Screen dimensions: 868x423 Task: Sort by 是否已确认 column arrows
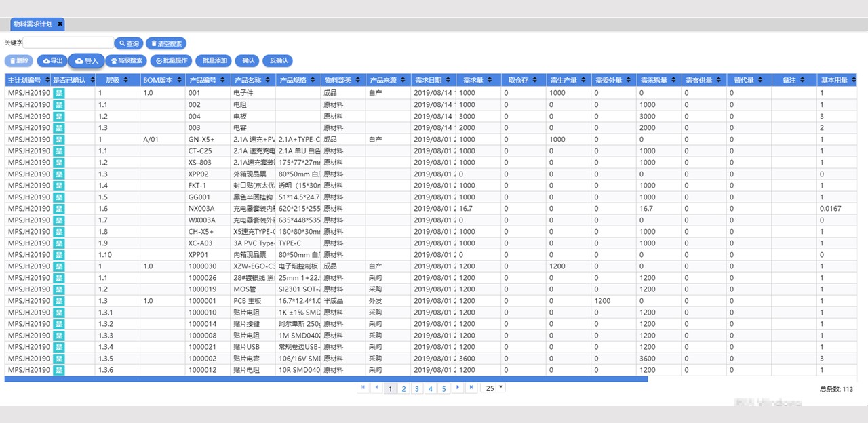tap(92, 80)
